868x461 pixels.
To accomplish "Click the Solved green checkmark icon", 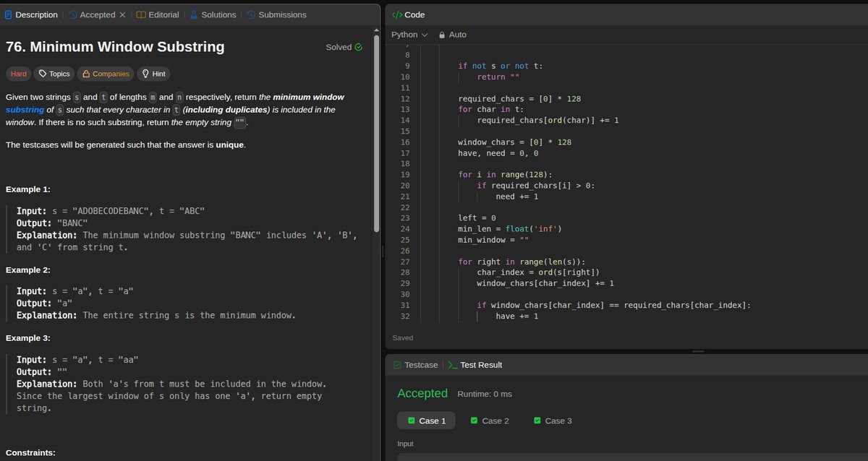I will coord(359,47).
